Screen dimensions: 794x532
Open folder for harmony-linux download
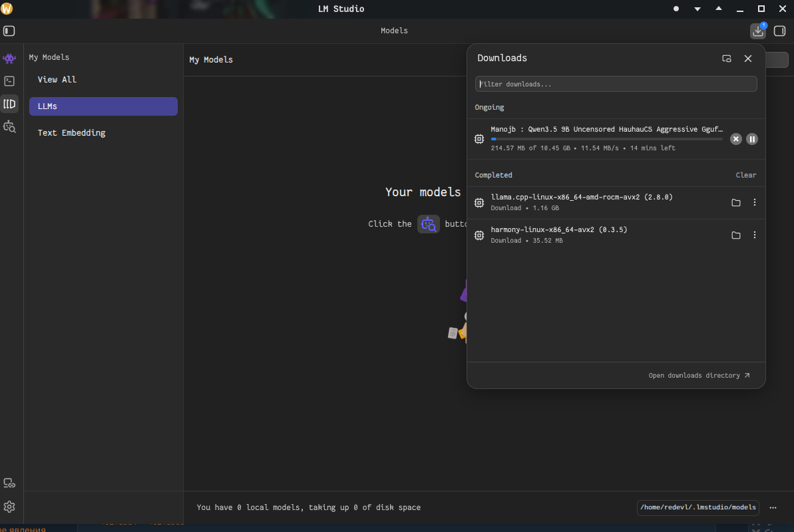pos(736,235)
